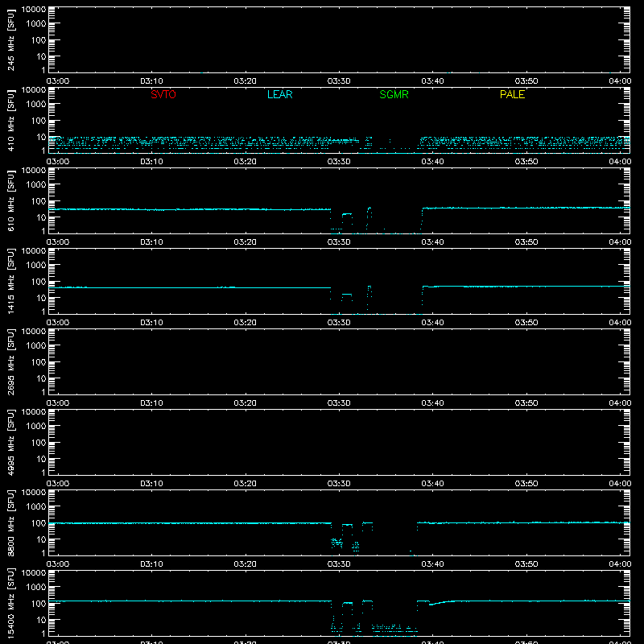Click 03:00 label under the 245 MHz panel
Image resolution: width=644 pixels, height=644 pixels.
[x=58, y=81]
